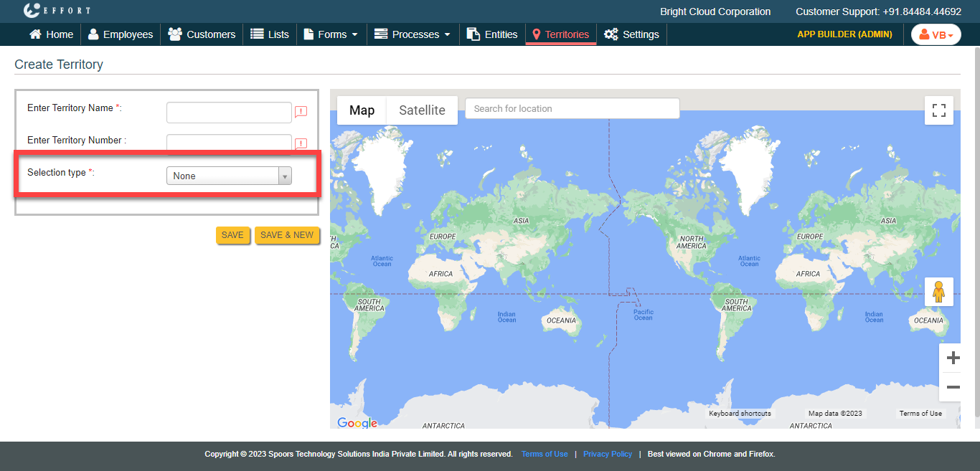Screen dimensions: 980x471
Task: Open the VB user account menu
Action: click(936, 34)
